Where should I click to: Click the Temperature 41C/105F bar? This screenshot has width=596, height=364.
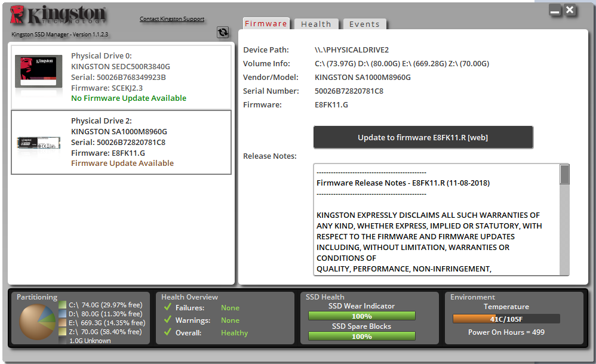(506, 319)
